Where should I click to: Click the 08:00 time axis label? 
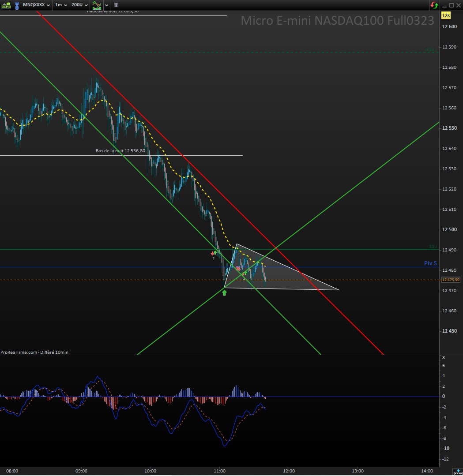[12, 471]
